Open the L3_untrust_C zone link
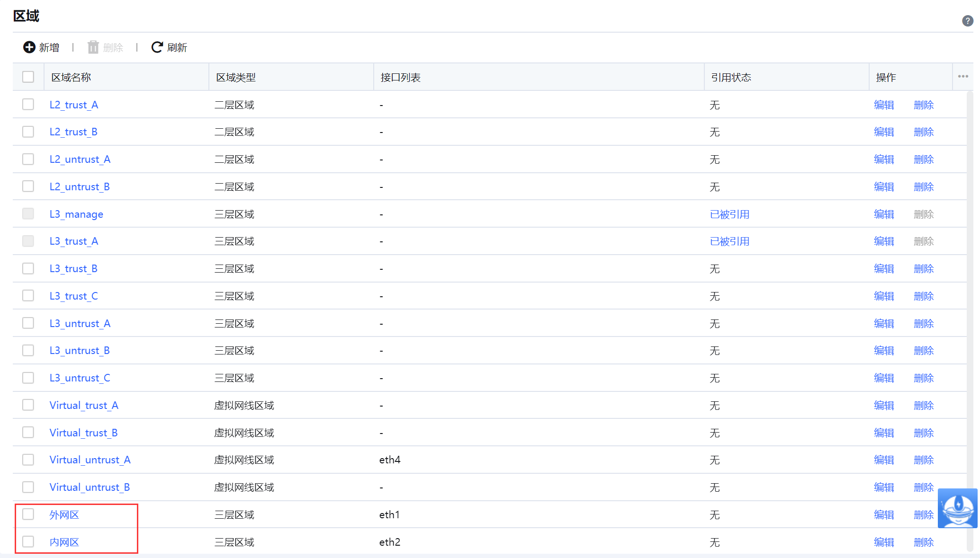This screenshot has width=980, height=558. [80, 378]
